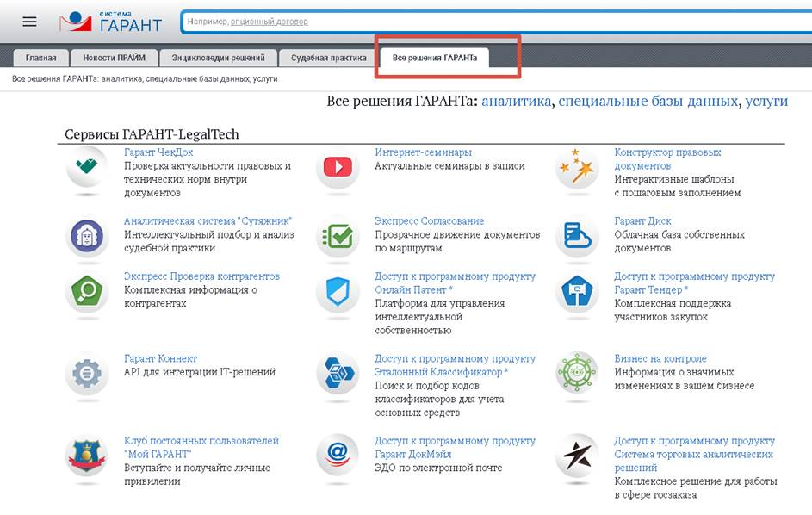Click description "Поиск и подбор кодов классификаторов"
Screen dimensions: 812x515
pyautogui.click(x=440, y=399)
